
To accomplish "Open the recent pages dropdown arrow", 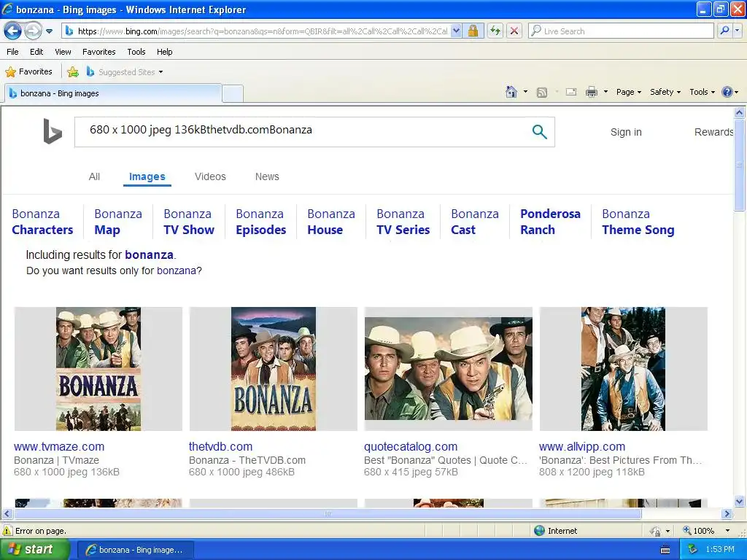I will click(x=49, y=31).
